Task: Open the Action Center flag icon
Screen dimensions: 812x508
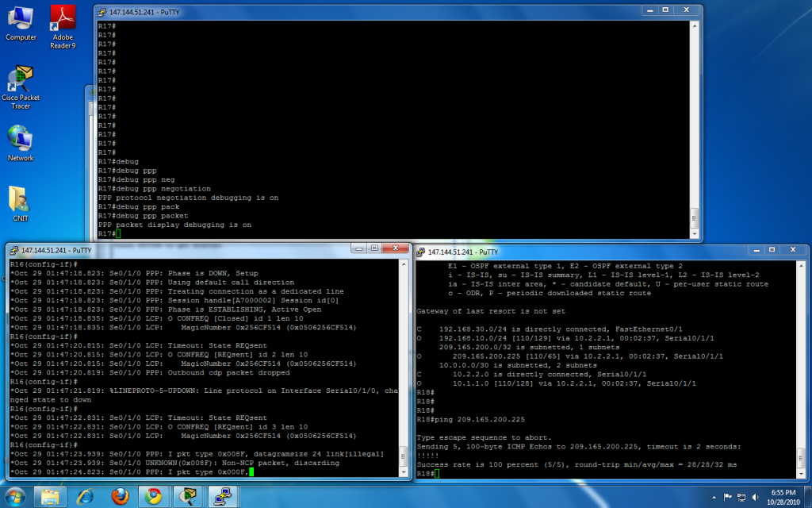Action: (x=726, y=497)
